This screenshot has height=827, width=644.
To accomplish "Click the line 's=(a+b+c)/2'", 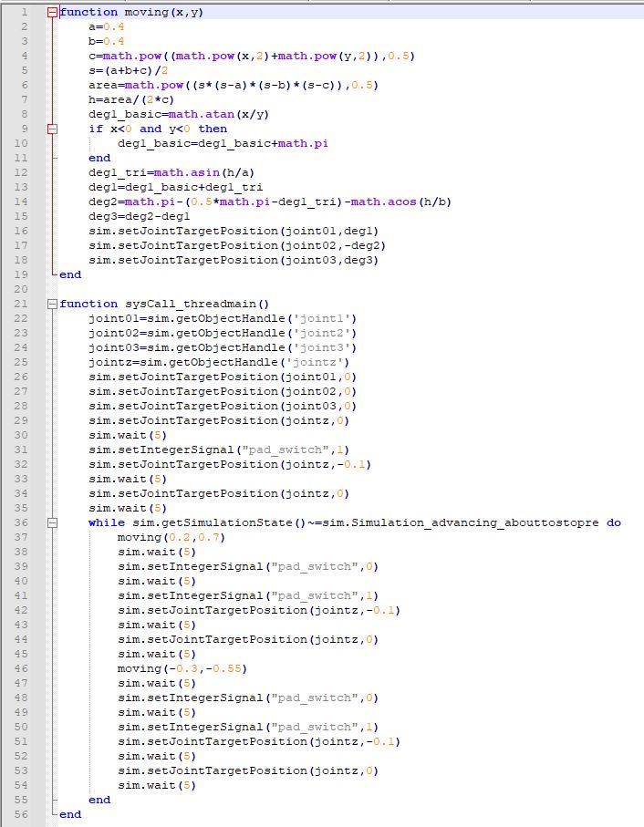I will [x=129, y=71].
